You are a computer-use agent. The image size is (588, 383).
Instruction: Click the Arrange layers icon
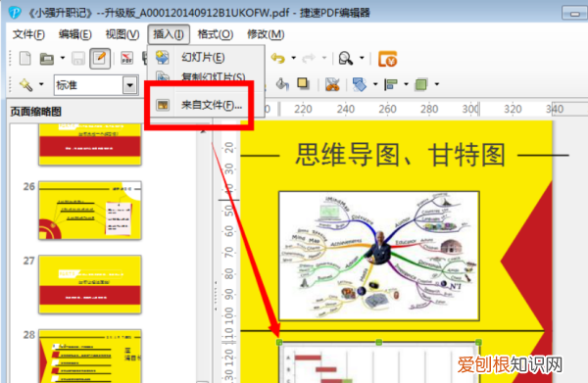360,84
